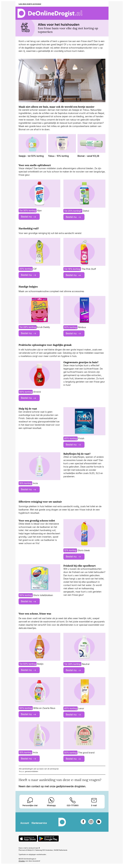The image size is (124, 868).
Task: Open the Account footer link
Action: 25,823
